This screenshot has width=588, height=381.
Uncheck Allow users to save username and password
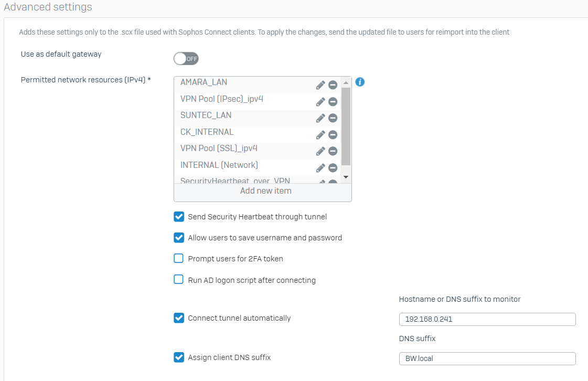(x=179, y=238)
